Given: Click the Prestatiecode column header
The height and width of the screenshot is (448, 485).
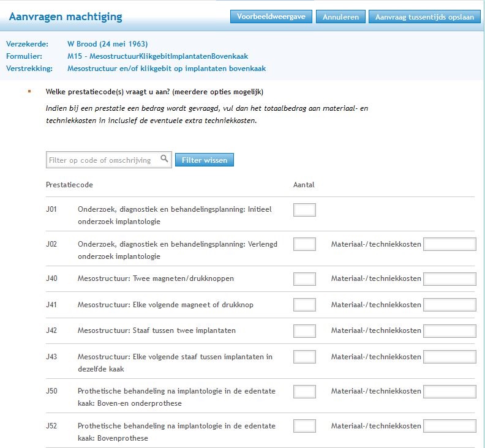Looking at the screenshot, I should [69, 185].
